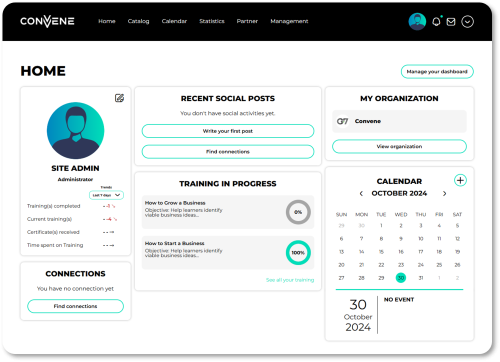The image size is (500, 362).
Task: Click the user avatar in header
Action: tap(417, 21)
